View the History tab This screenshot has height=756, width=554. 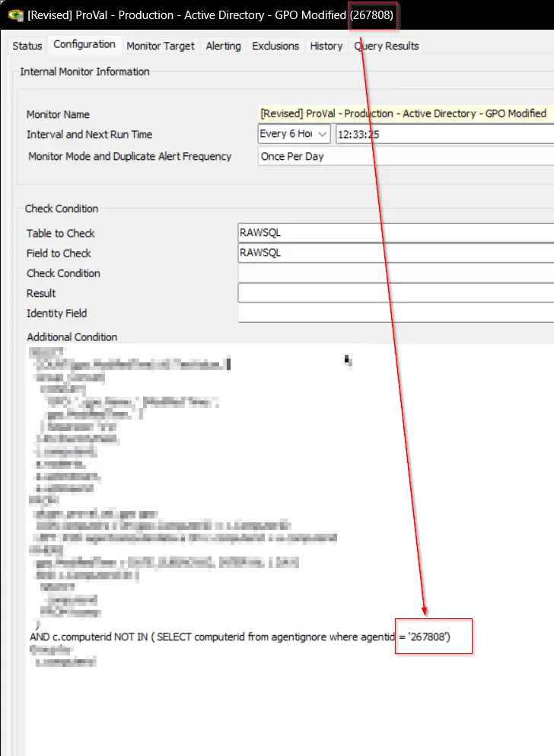[x=326, y=46]
